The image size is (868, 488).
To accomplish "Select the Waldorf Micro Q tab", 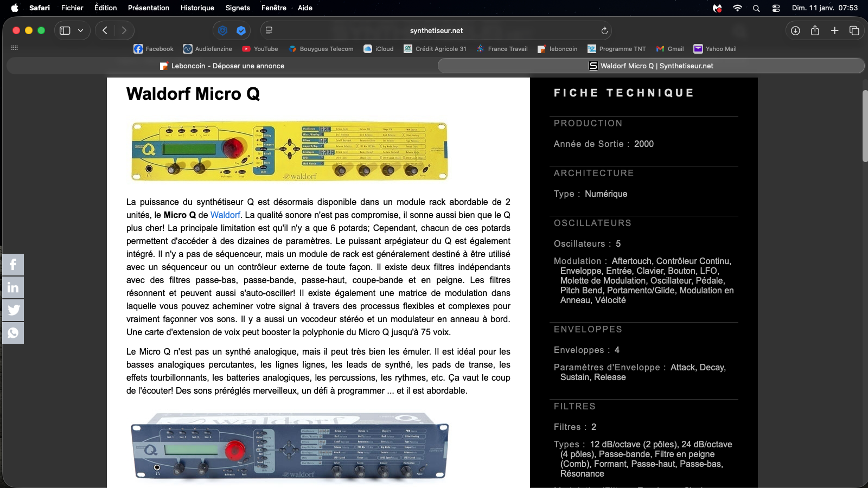I will [651, 66].
